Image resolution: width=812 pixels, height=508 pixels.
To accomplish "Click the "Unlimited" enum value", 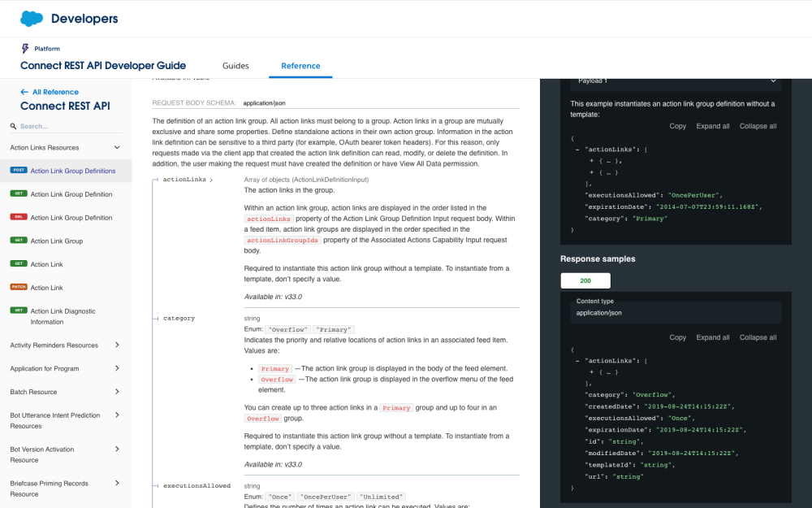I will coord(382,497).
